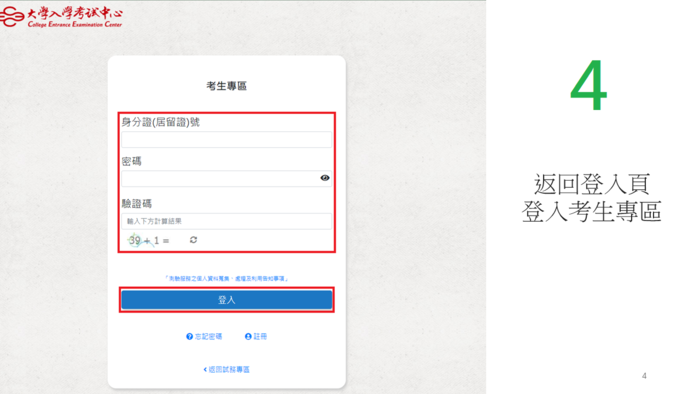The width and height of the screenshot is (700, 394).
Task: Open the 忘記密碼 link
Action: pyautogui.click(x=204, y=336)
